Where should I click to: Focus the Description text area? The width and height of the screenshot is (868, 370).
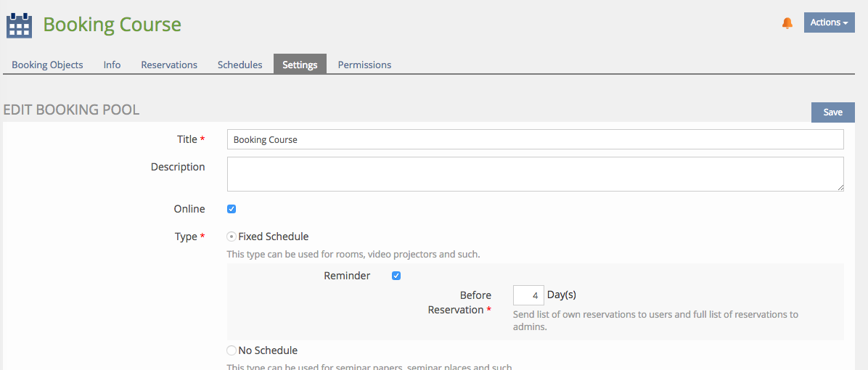[x=535, y=174]
